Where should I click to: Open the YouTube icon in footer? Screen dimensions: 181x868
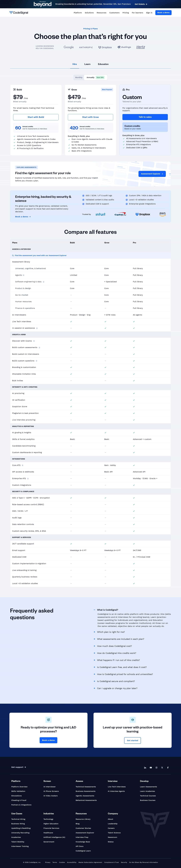pos(151,768)
